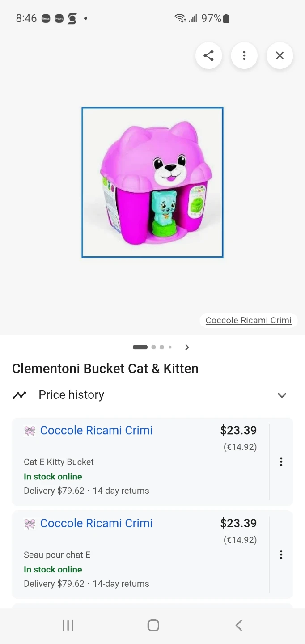
Task: Tap the share icon
Action: (208, 56)
